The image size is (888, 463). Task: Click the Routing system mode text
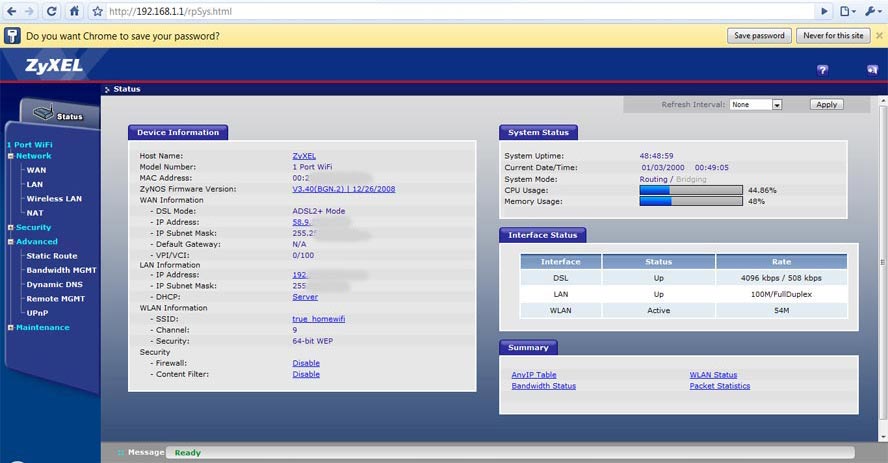click(x=654, y=179)
